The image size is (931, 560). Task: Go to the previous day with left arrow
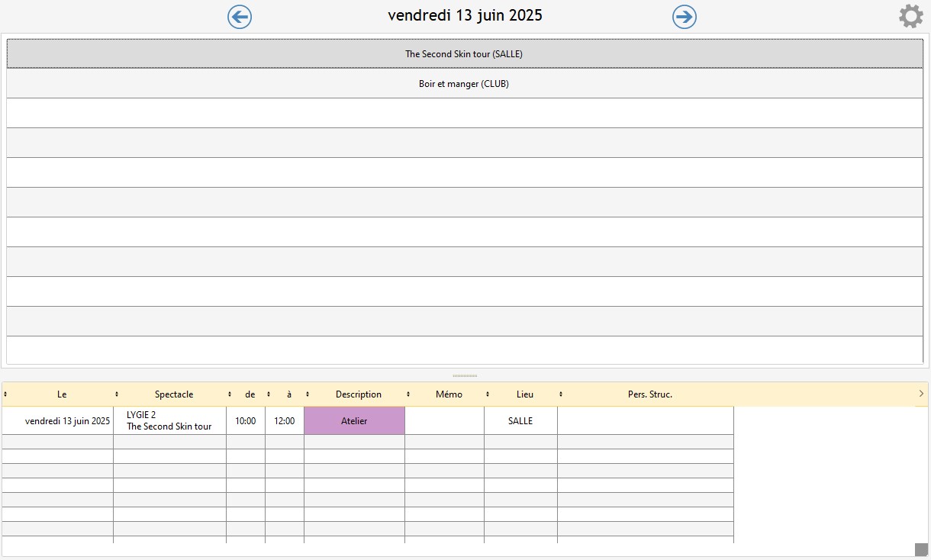240,17
